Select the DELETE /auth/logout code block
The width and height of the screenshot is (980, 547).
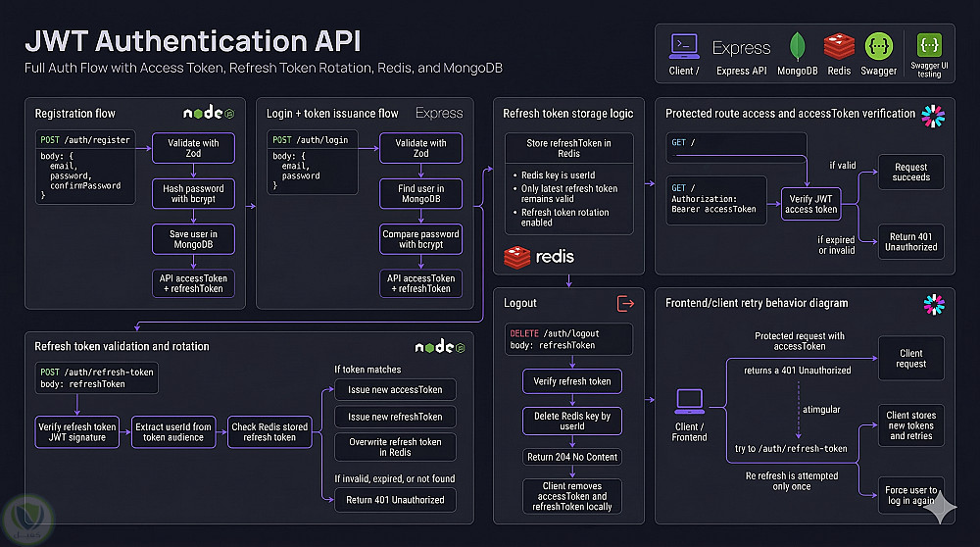point(568,339)
